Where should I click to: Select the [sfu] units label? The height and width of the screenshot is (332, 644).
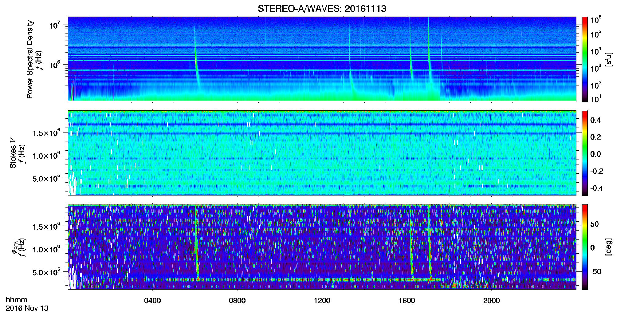pos(608,59)
